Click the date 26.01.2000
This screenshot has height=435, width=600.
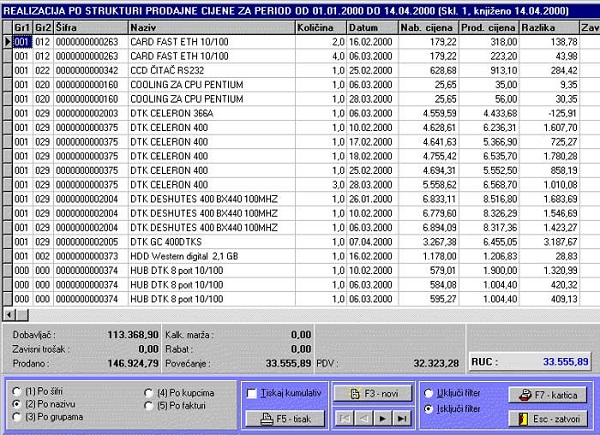tap(370, 199)
